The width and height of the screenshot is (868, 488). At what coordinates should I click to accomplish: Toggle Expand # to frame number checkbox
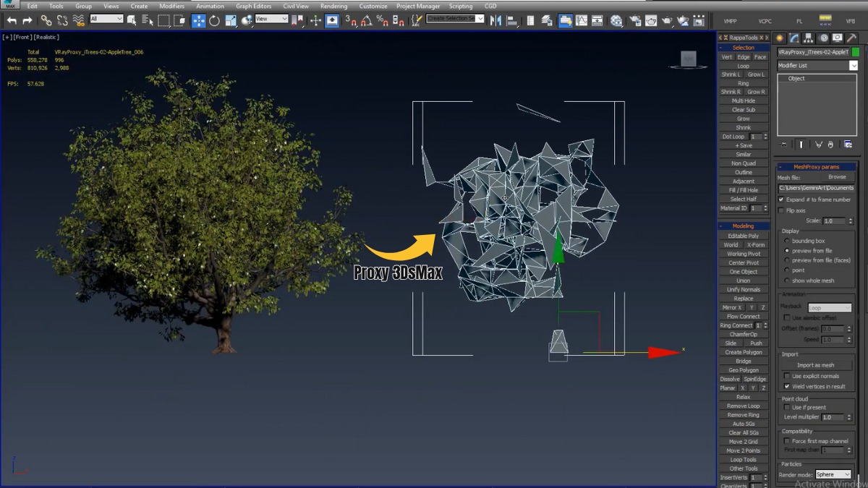point(781,200)
